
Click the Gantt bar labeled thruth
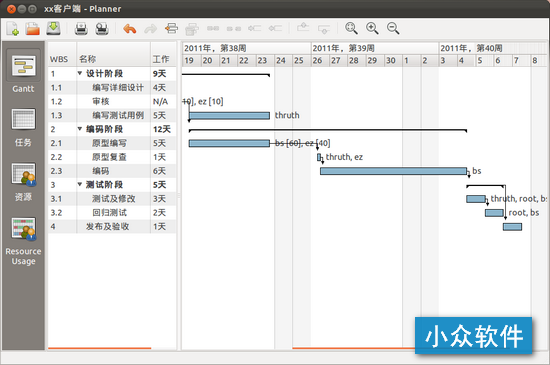coord(229,115)
